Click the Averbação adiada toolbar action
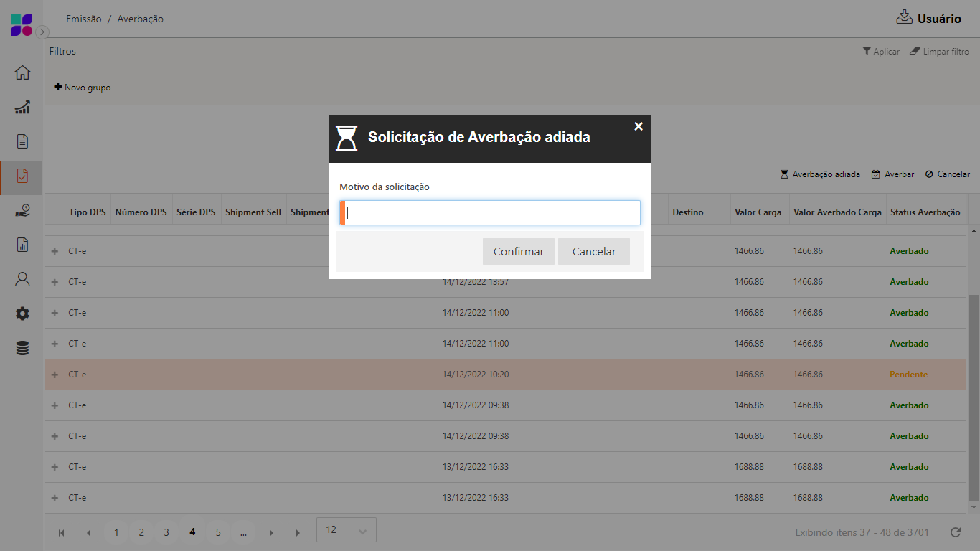This screenshot has width=980, height=551. pyautogui.click(x=820, y=174)
